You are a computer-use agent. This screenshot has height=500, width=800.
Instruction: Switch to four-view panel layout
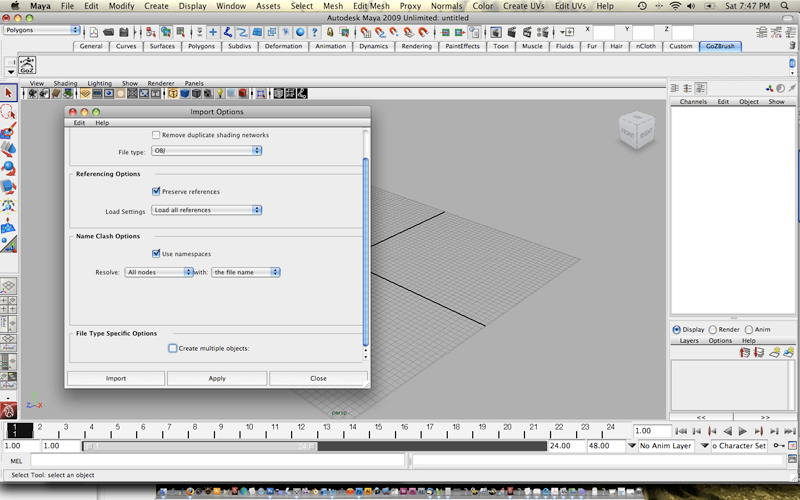pos(9,305)
